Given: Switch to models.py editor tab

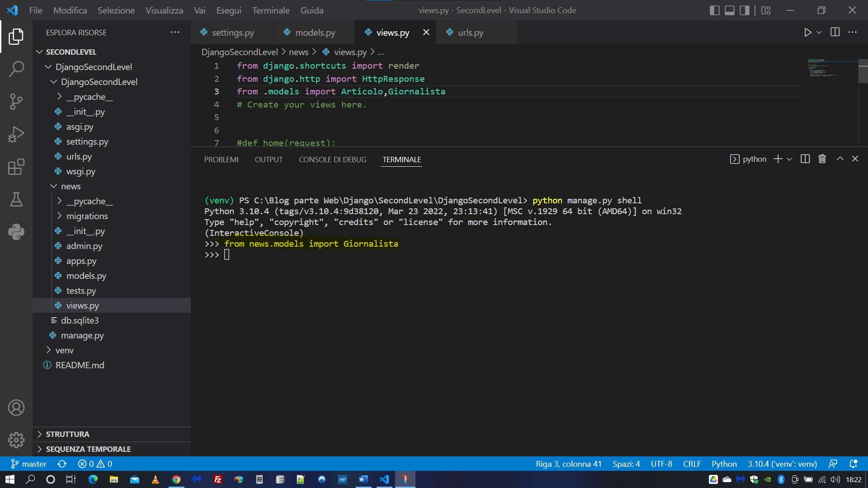Looking at the screenshot, I should [315, 33].
